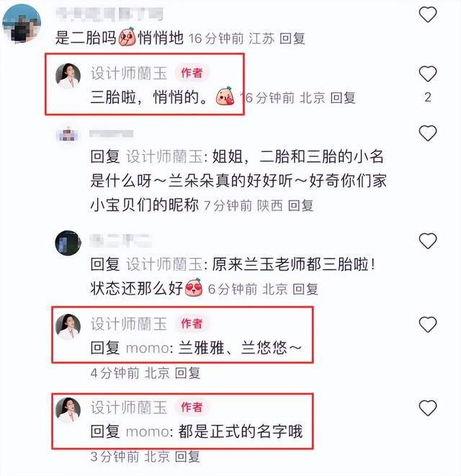Open 设计师蘭玉 username in 三胎啦 reply
The width and height of the screenshot is (461, 476).
coord(129,73)
